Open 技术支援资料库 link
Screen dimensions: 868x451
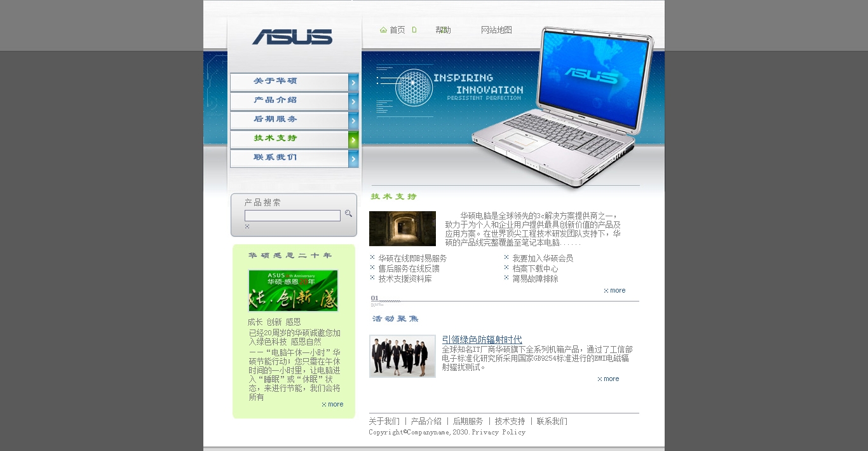point(405,279)
